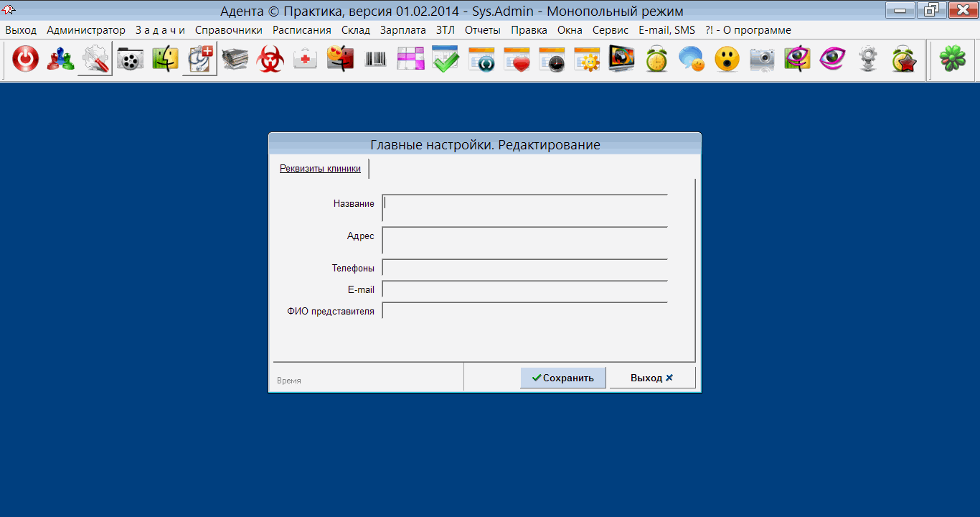Viewport: 980px width, 517px height.
Task: Click the blue chat bubbles icon
Action: click(x=692, y=60)
